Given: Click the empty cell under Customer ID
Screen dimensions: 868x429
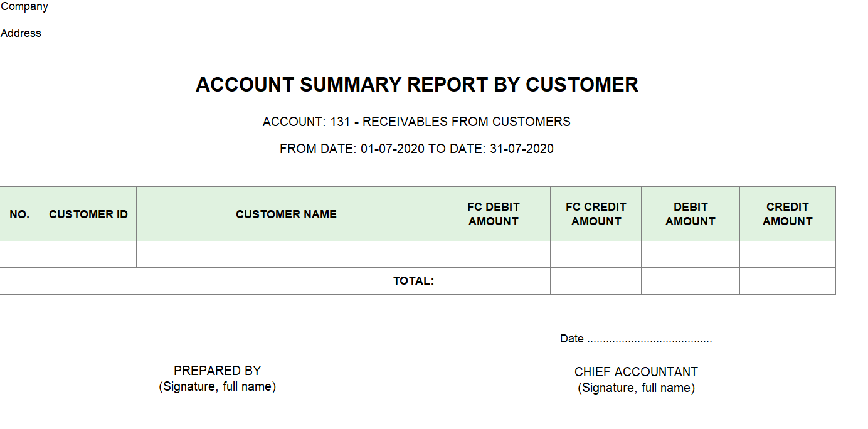Looking at the screenshot, I should 88,255.
